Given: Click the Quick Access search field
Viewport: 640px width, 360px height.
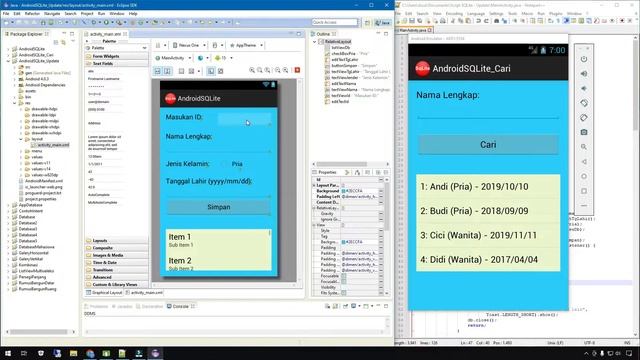Looking at the screenshot, I should [x=335, y=22].
